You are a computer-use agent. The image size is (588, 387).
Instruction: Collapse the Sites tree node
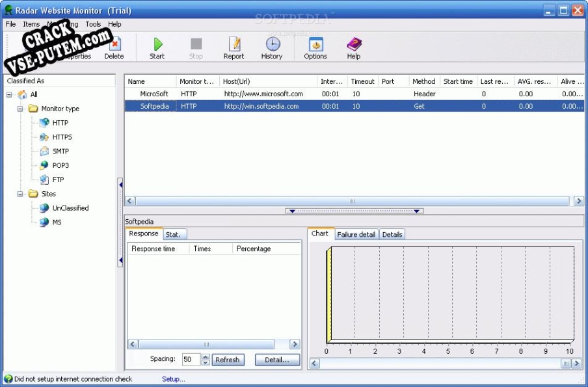click(20, 194)
